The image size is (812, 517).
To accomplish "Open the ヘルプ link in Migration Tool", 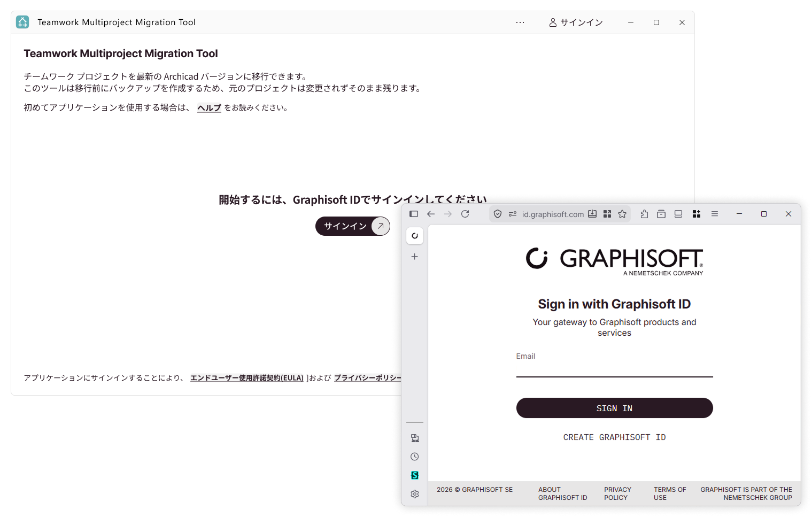I will point(209,107).
